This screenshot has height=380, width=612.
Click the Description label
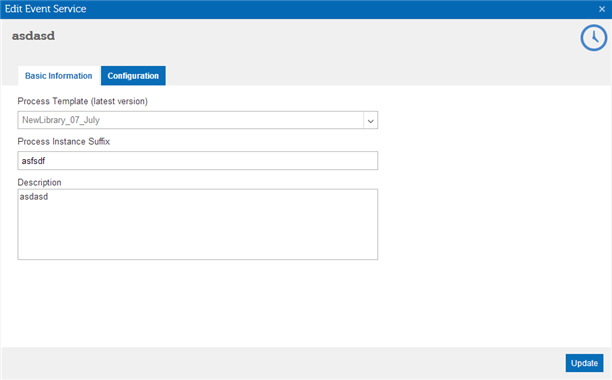click(x=39, y=182)
